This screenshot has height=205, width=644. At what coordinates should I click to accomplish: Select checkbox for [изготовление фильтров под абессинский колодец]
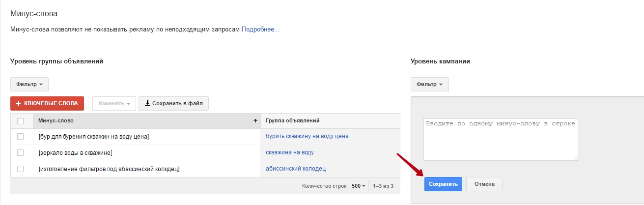coord(21,169)
